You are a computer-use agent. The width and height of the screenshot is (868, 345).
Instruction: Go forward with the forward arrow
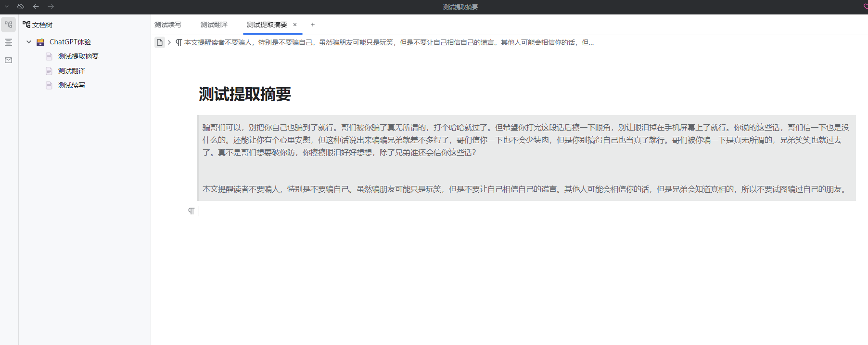click(51, 7)
